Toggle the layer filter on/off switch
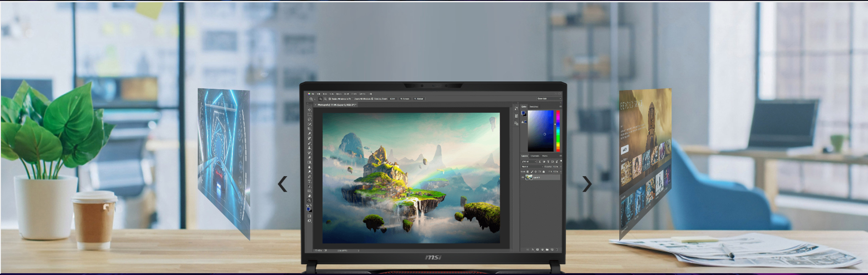This screenshot has width=868, height=275. coord(561,162)
